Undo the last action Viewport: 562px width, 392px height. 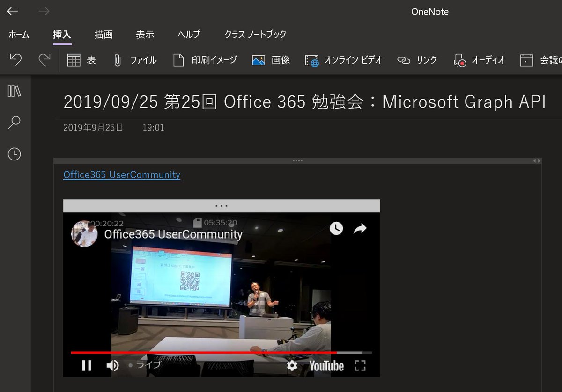[x=15, y=60]
